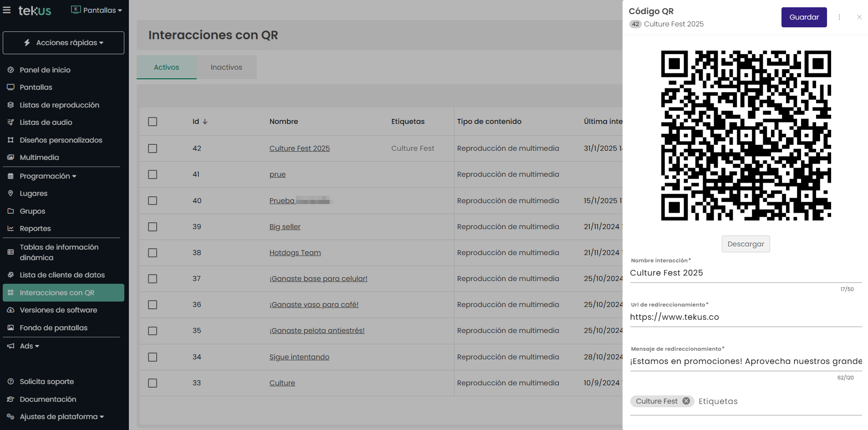The image size is (868, 430).
Task: Tick the checkbox for row 42
Action: coord(153,148)
